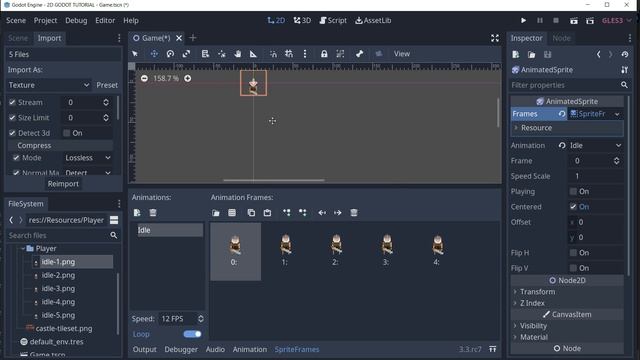
Task: Open the Scene menu
Action: pos(16,20)
